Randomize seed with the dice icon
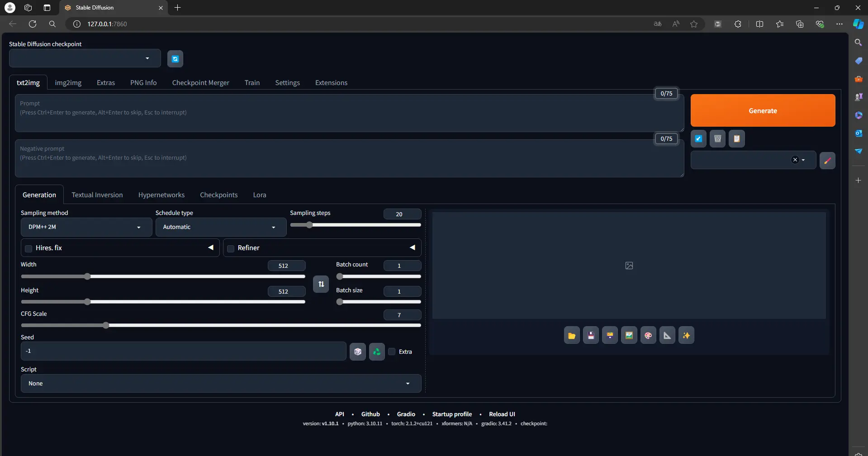The image size is (868, 456). coord(358,351)
